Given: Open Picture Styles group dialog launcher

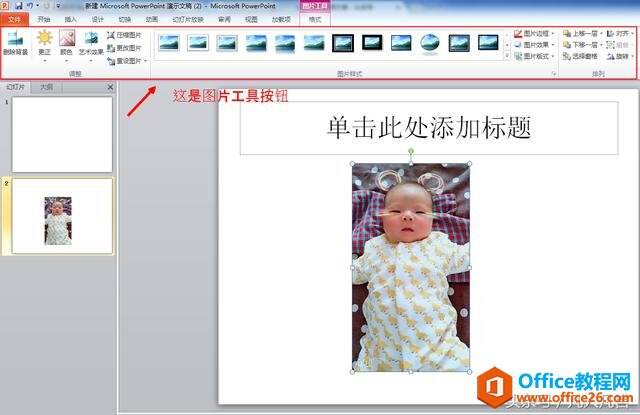Looking at the screenshot, I should point(554,73).
